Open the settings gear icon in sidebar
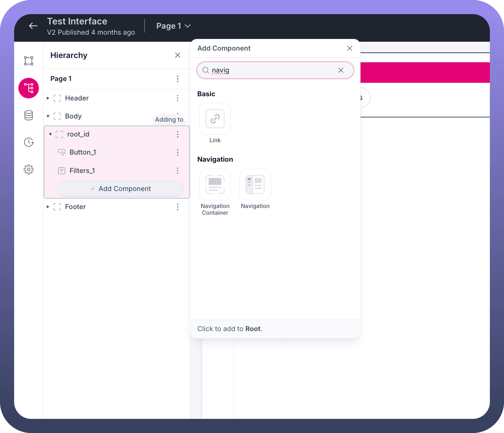 tap(29, 169)
